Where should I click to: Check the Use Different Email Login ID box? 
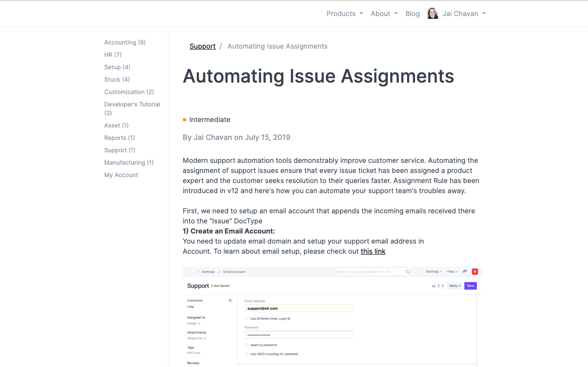tap(246, 318)
